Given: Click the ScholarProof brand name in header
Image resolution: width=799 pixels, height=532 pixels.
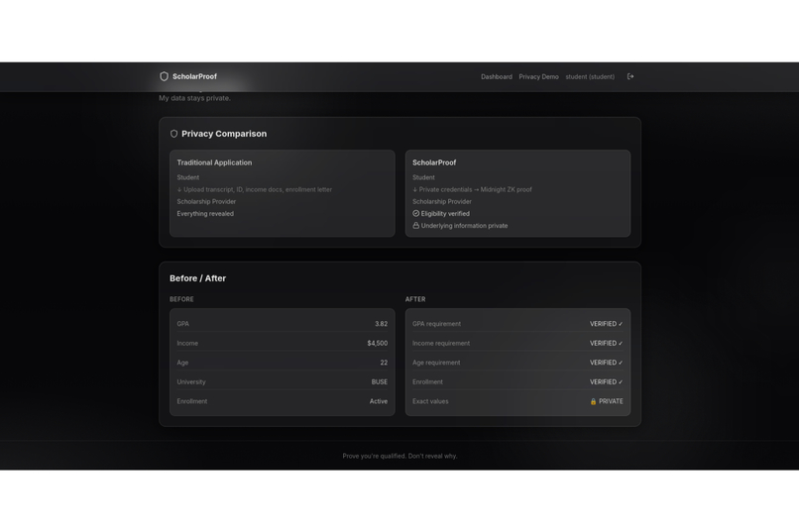Looking at the screenshot, I should pos(194,76).
